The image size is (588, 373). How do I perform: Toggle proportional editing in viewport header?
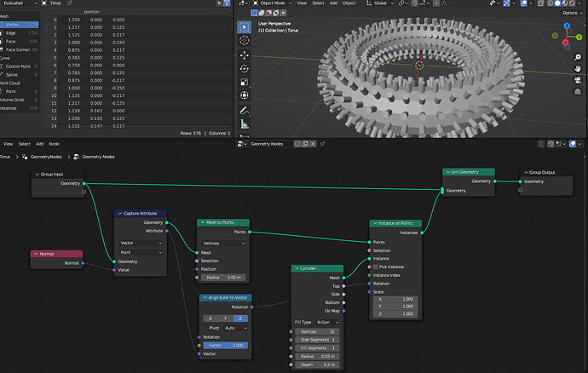436,3
